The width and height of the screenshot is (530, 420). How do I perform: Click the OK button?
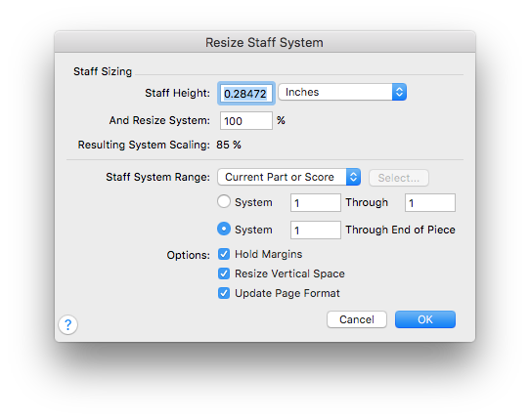(x=425, y=319)
